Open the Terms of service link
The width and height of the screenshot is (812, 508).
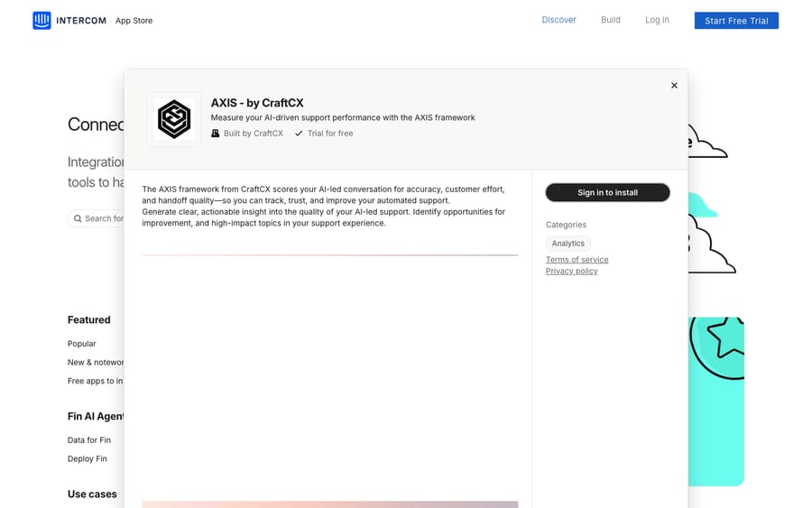(x=577, y=260)
